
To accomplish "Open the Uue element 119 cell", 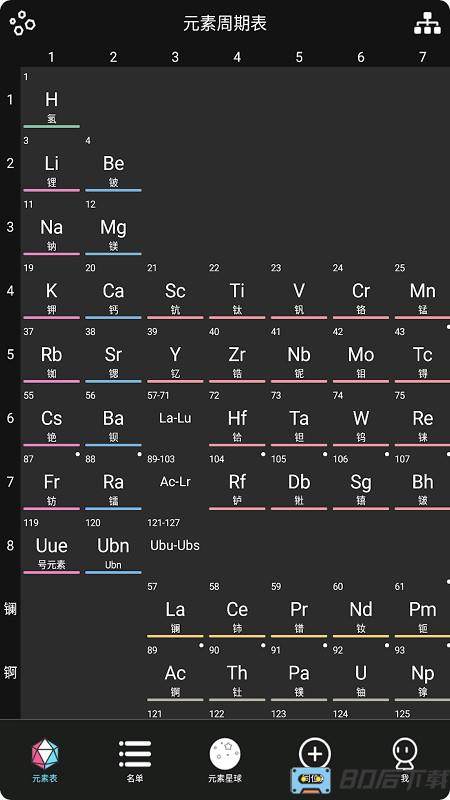I will [52, 545].
